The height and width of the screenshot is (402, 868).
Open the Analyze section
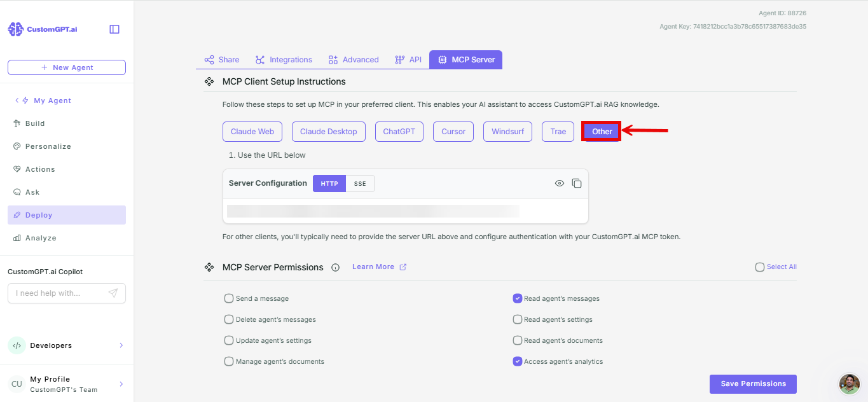pyautogui.click(x=67, y=238)
